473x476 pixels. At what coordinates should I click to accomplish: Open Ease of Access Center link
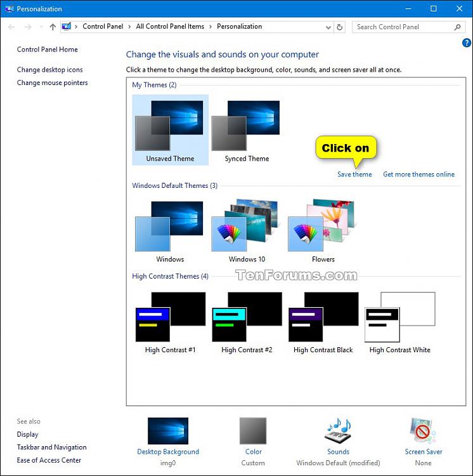point(49,460)
